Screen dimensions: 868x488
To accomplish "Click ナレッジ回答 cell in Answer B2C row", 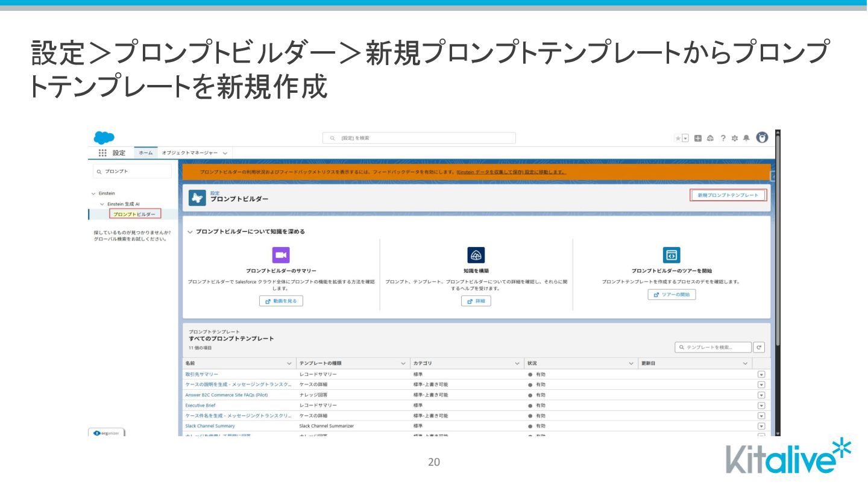I will pyautogui.click(x=314, y=395).
